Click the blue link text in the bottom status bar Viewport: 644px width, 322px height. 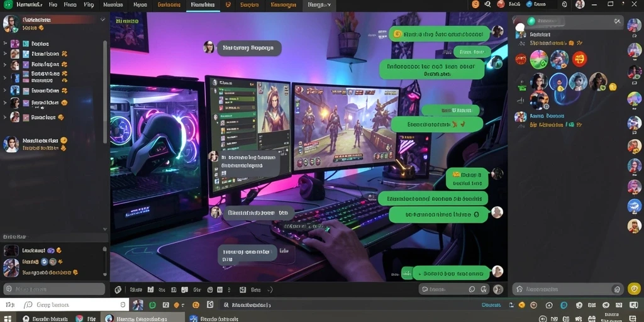click(491, 305)
